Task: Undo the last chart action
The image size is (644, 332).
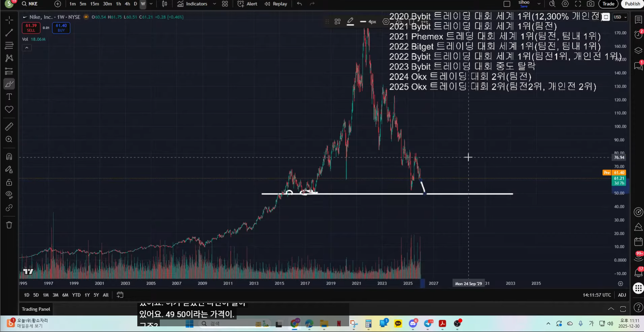Action: pyautogui.click(x=299, y=4)
